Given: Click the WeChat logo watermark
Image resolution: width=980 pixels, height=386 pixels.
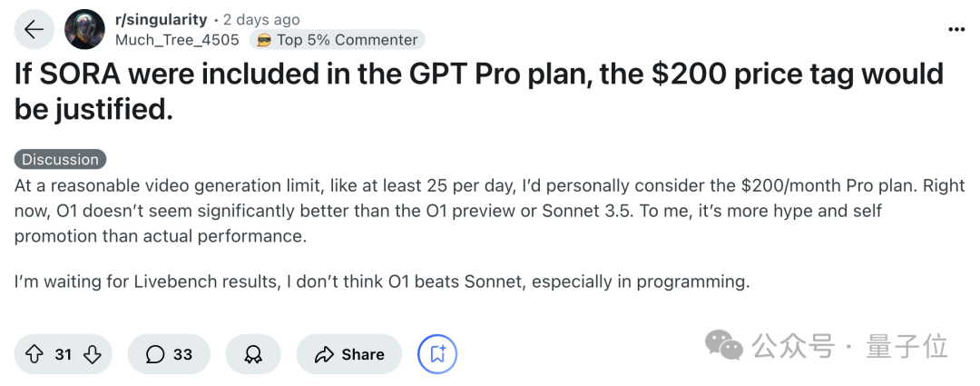Looking at the screenshot, I should (725, 345).
